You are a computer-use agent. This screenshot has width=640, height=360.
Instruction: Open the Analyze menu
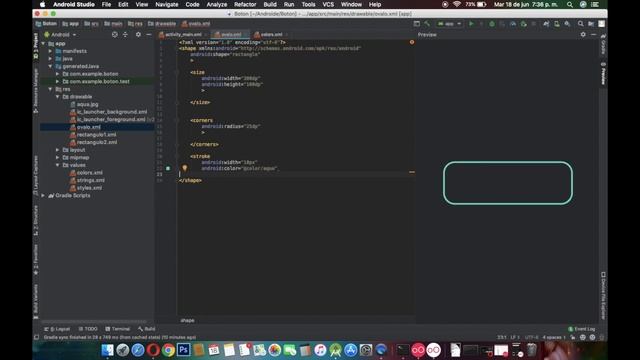[216, 4]
